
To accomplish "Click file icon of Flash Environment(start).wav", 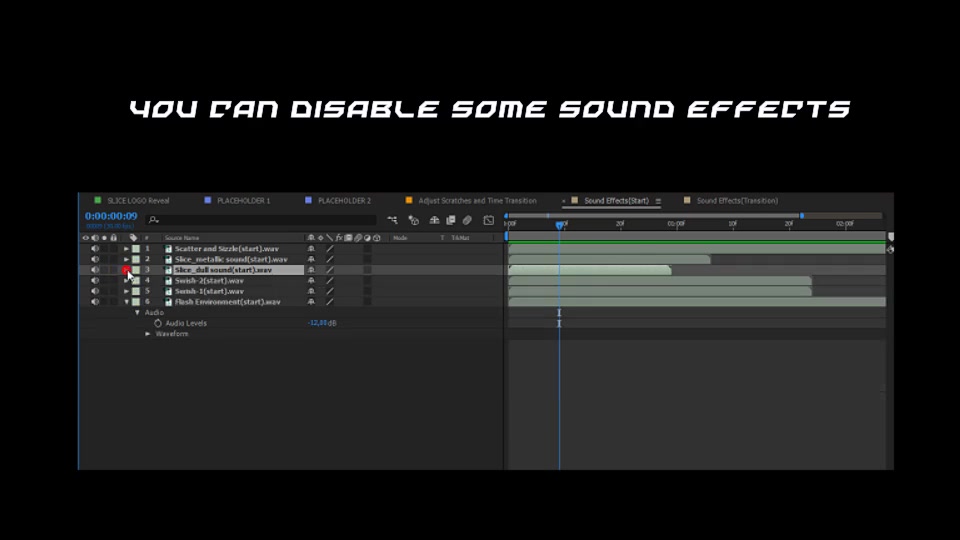I will coord(168,302).
